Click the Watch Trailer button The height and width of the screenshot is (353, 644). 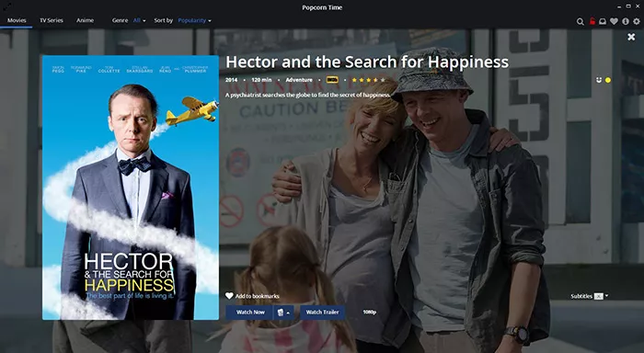coord(322,313)
